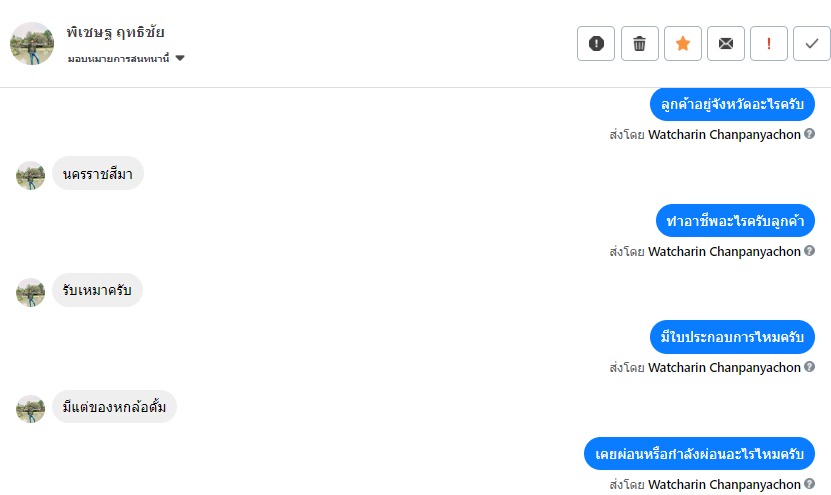Click customer avatar beside นครราชสีมา message
Viewport: 831px width, 495px height.
tap(30, 175)
